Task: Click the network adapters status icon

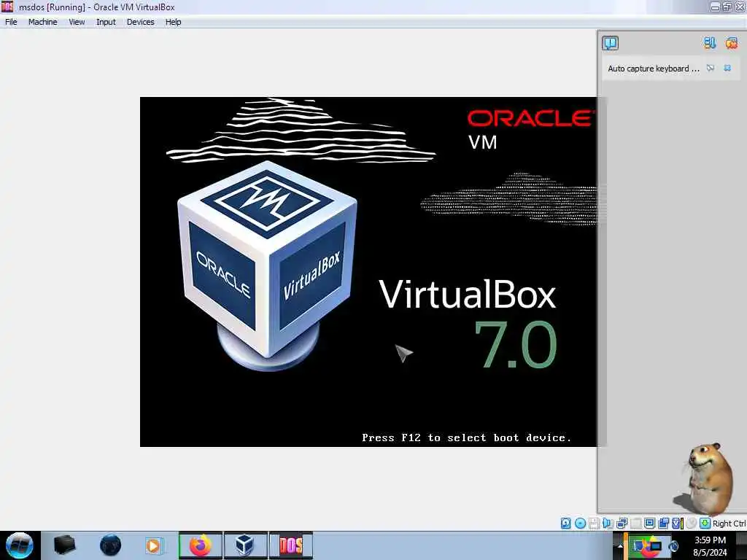Action: 622,524
